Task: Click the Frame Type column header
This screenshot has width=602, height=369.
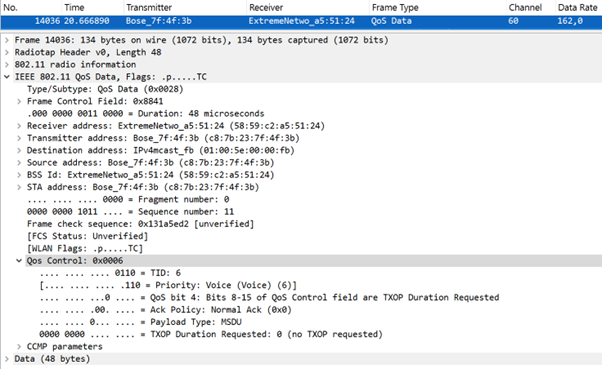Action: click(x=437, y=7)
